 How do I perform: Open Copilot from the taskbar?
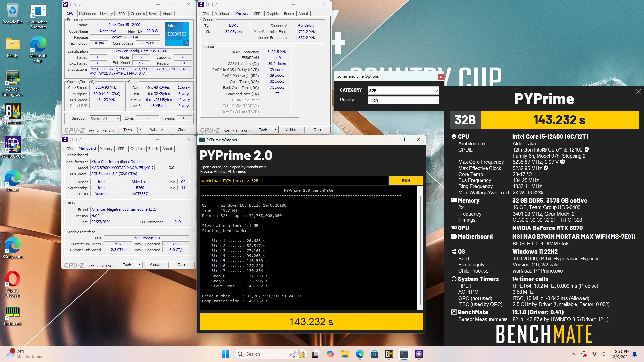coord(330,354)
